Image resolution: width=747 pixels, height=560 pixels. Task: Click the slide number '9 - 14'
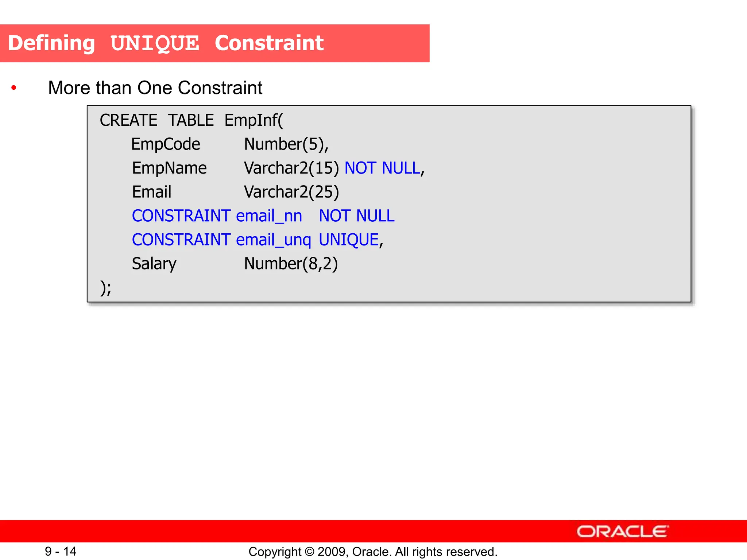click(61, 551)
